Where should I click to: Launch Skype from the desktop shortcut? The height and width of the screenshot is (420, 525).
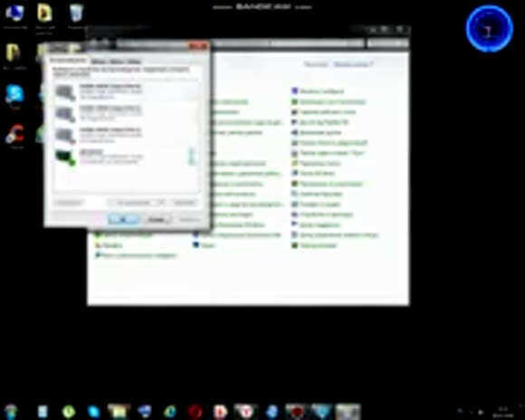[x=14, y=94]
